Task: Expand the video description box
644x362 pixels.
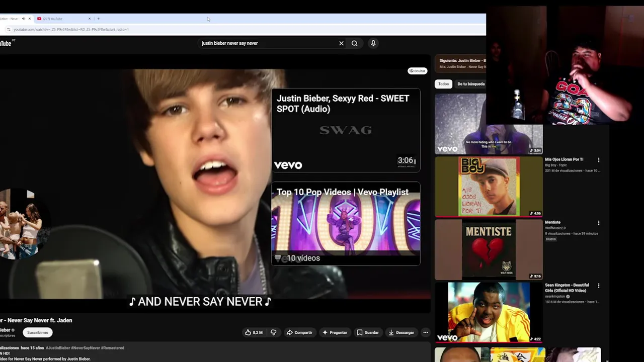Action: [215, 353]
